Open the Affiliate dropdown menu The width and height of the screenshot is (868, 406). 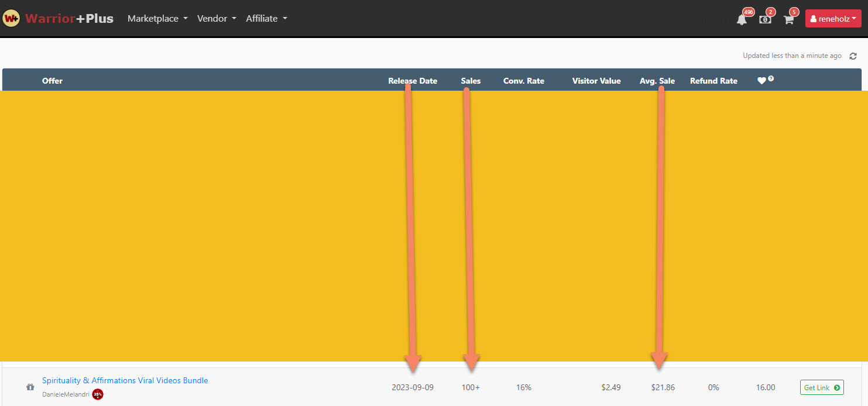coord(266,19)
